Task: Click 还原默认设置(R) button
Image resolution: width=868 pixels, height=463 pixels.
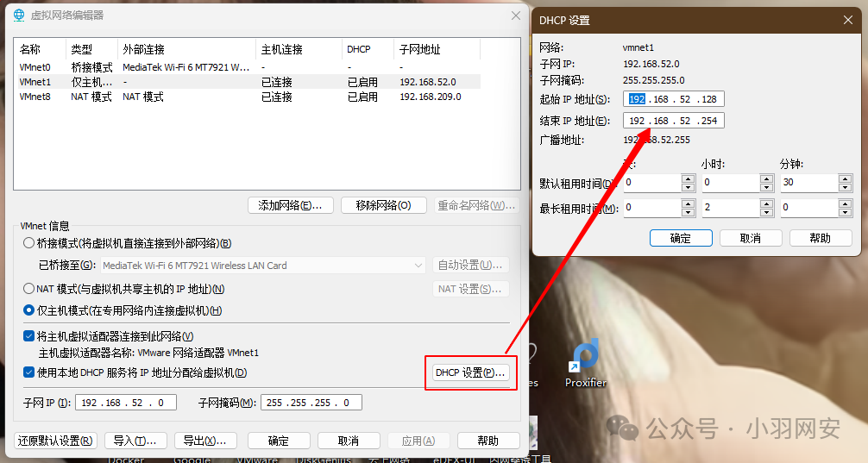Action: (x=55, y=441)
